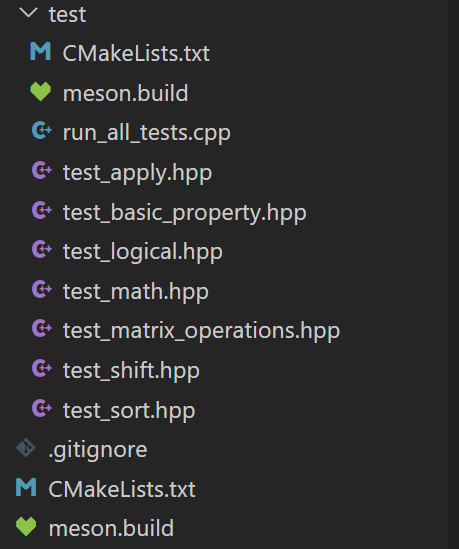Click the icon beside test_sort.hpp
The image size is (459, 549).
click(42, 408)
